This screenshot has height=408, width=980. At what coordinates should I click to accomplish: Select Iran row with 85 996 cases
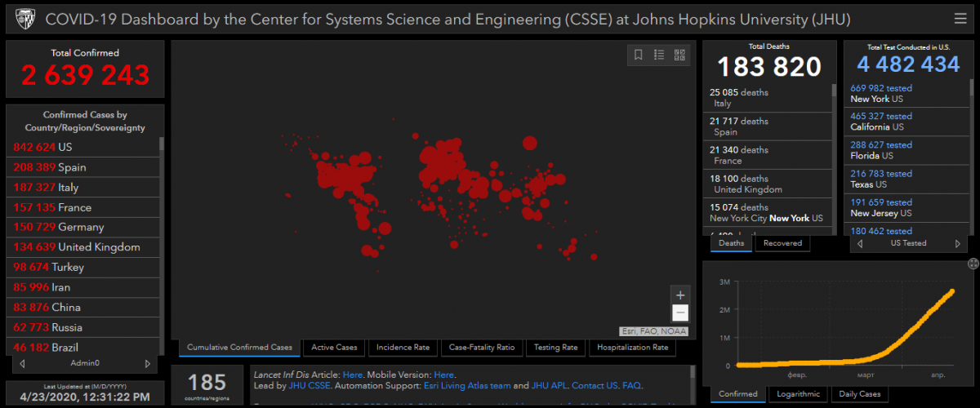pyautogui.click(x=82, y=287)
